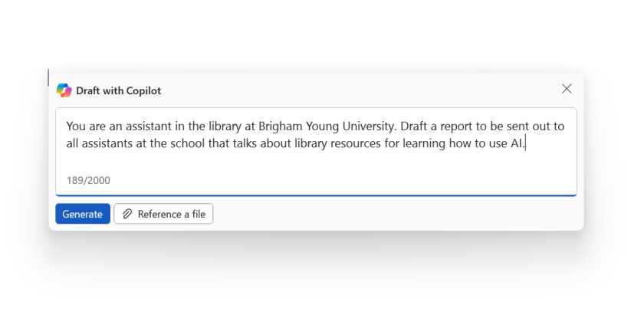
Task: Click the word "report" in the prompt
Action: 456,126
